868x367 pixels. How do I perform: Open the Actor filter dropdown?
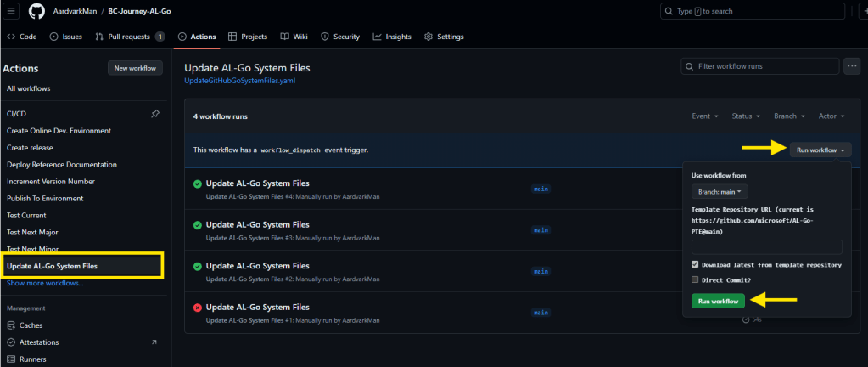coord(832,116)
